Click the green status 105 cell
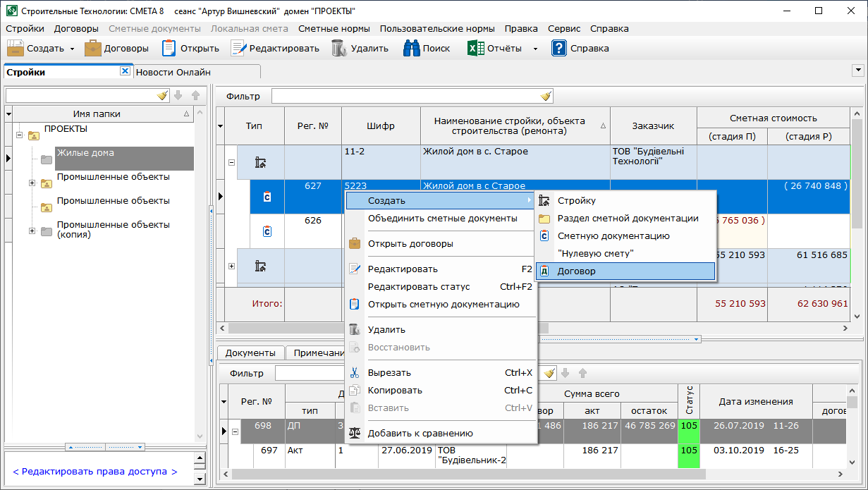 pos(688,427)
